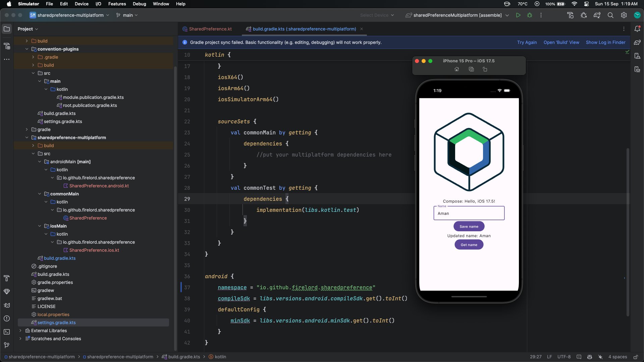Open the Problems view exclamation icon

pos(7,318)
